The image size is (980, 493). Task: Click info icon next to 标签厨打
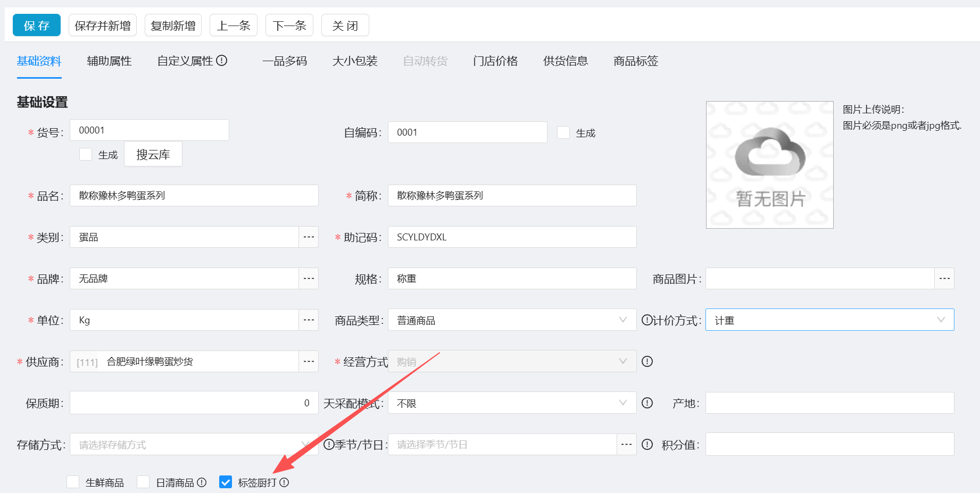click(x=284, y=482)
